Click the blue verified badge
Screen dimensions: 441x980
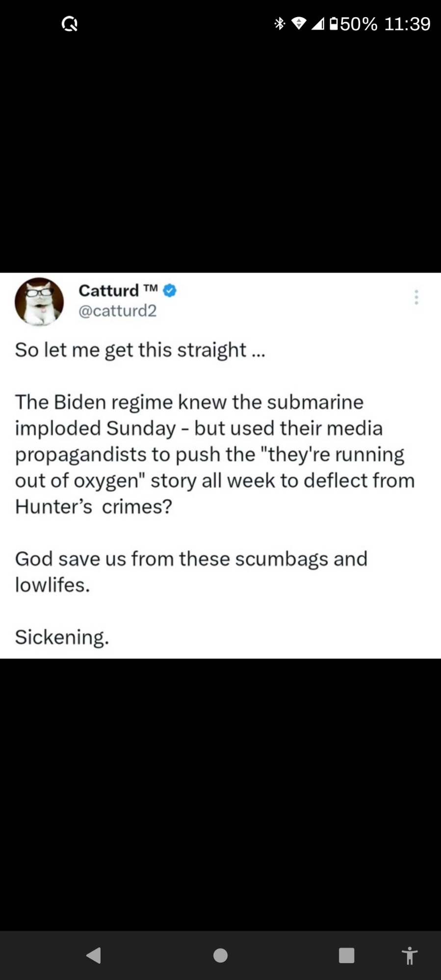point(169,291)
